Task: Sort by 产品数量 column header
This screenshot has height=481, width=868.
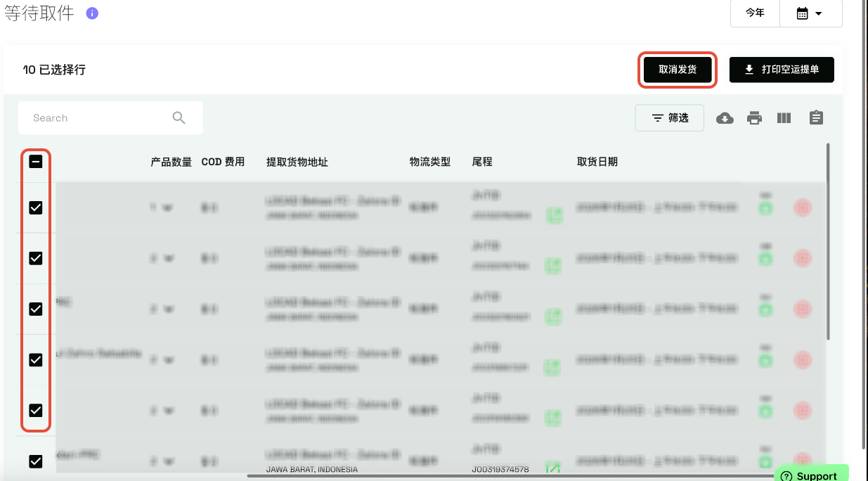Action: pos(171,162)
